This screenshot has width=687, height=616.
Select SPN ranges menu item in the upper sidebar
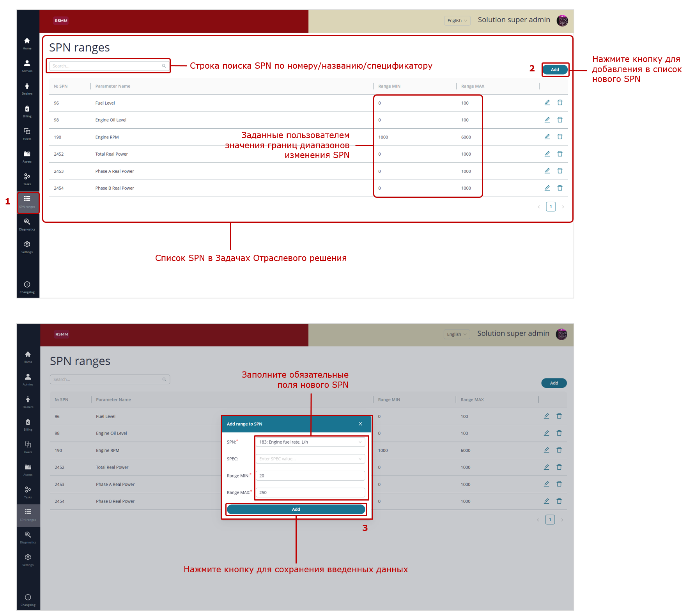point(27,201)
